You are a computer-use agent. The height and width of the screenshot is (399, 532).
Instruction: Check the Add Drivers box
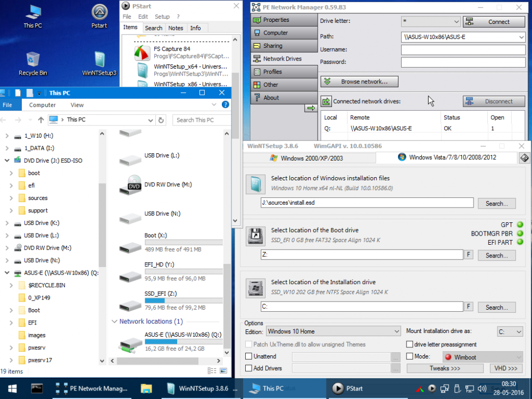248,368
